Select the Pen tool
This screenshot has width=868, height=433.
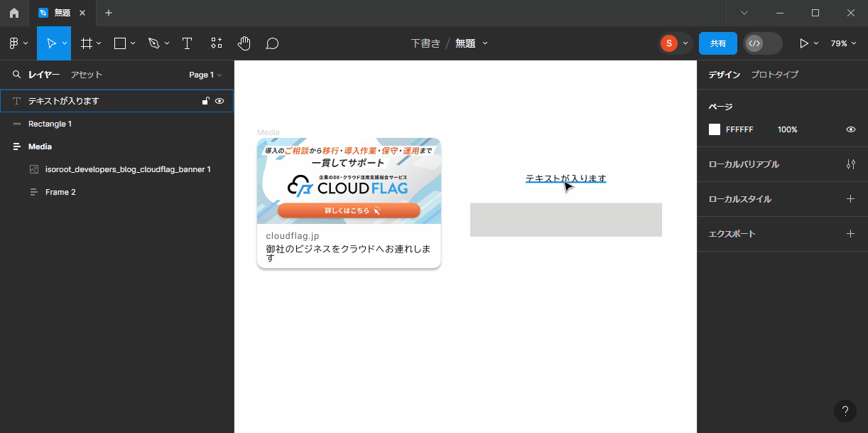pyautogui.click(x=153, y=43)
